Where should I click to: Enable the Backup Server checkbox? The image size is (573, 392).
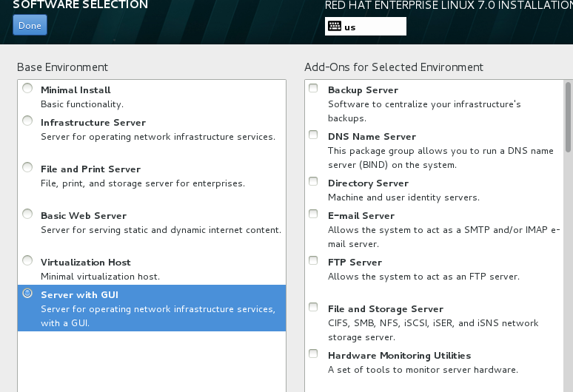pyautogui.click(x=313, y=88)
